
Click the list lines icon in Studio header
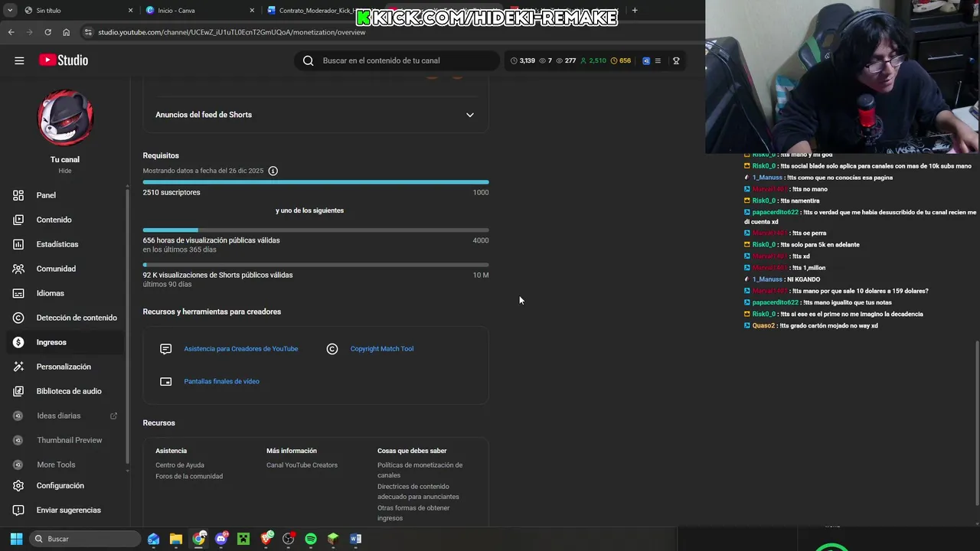(x=658, y=60)
